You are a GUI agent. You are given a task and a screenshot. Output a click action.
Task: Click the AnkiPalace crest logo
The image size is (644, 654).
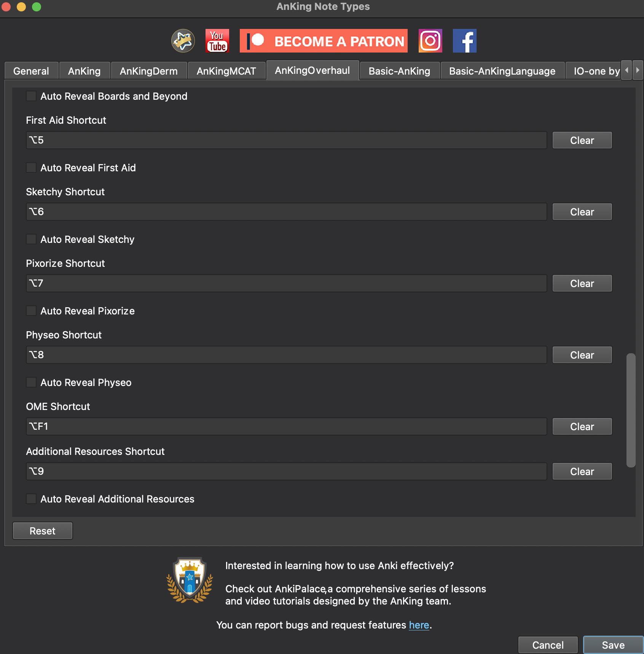click(190, 580)
